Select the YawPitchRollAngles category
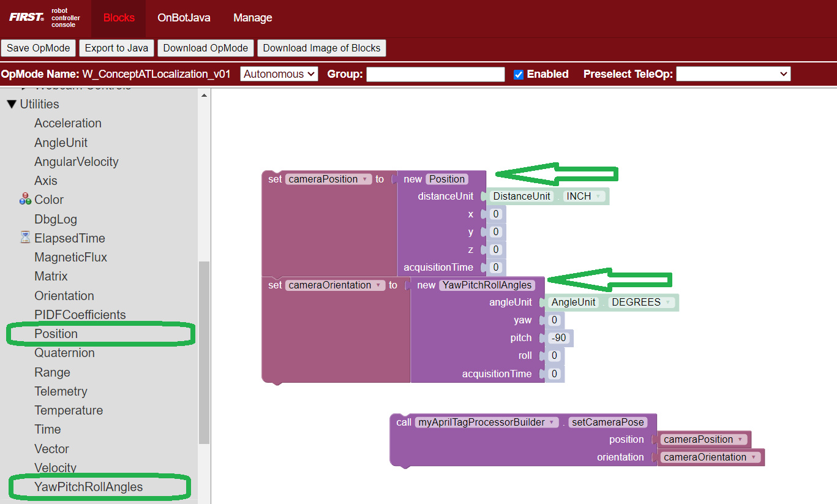 click(x=88, y=487)
